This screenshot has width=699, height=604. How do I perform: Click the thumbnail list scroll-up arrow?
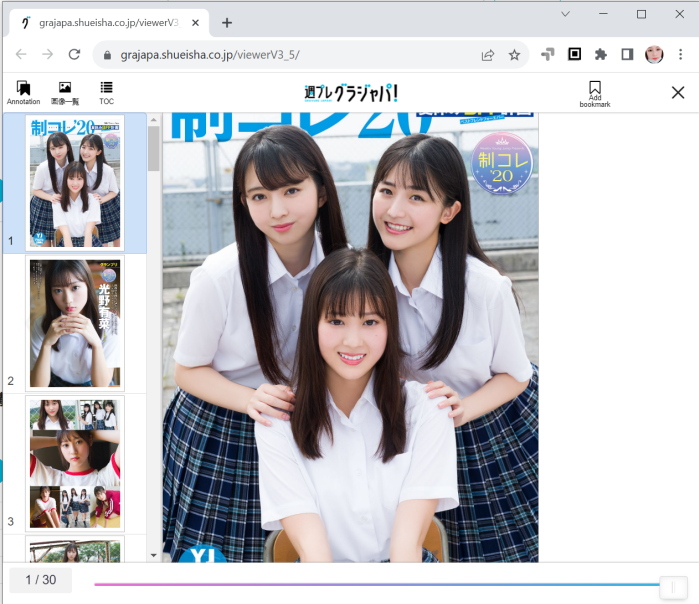(x=153, y=120)
